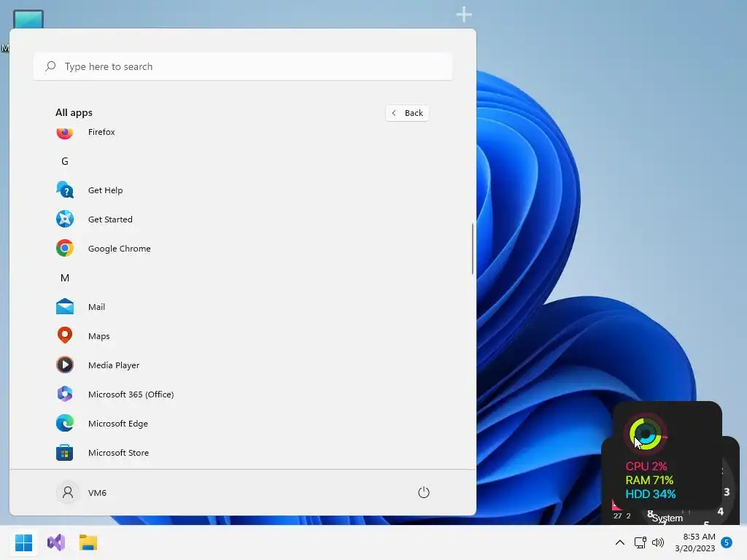The width and height of the screenshot is (747, 560).
Task: Click the HDD 34% text in widget
Action: [x=650, y=494]
